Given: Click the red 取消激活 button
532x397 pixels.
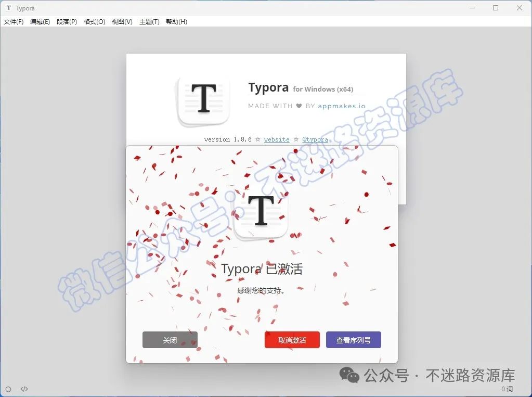Looking at the screenshot, I should [x=292, y=340].
